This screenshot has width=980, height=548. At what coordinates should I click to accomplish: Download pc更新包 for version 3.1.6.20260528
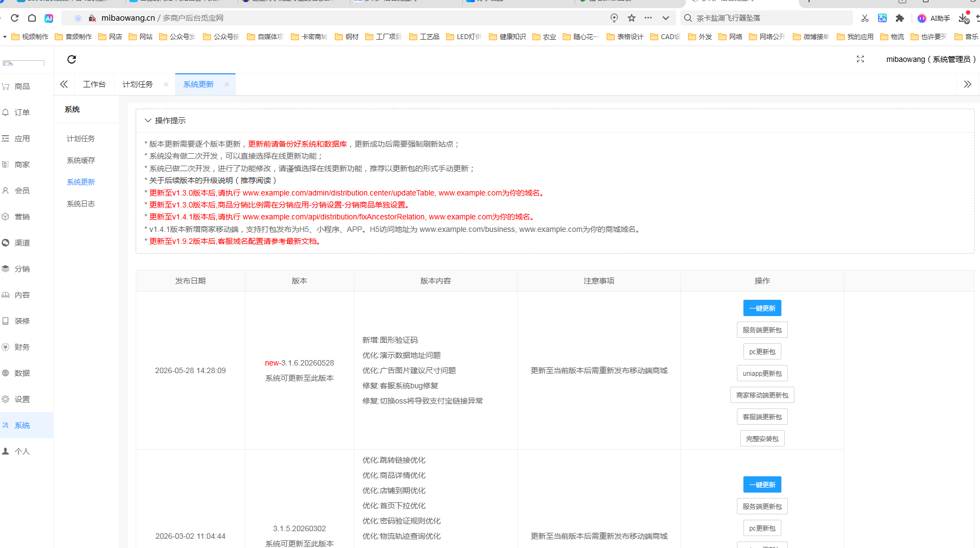click(x=762, y=351)
